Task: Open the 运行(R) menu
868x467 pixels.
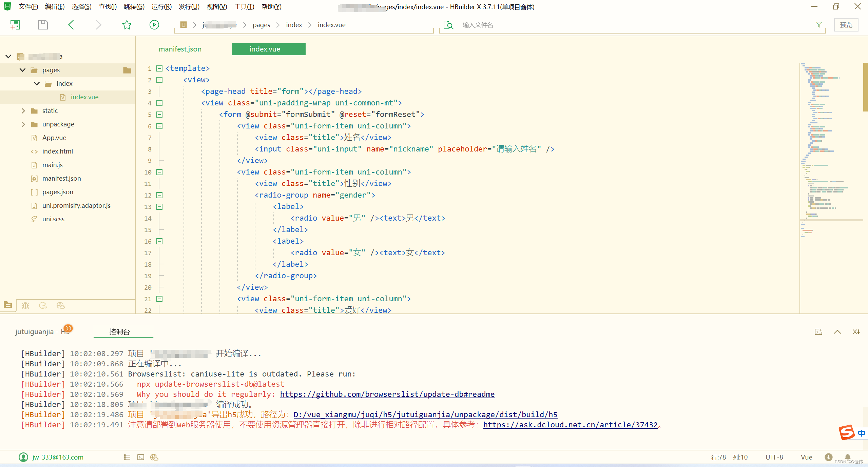Action: [x=161, y=6]
